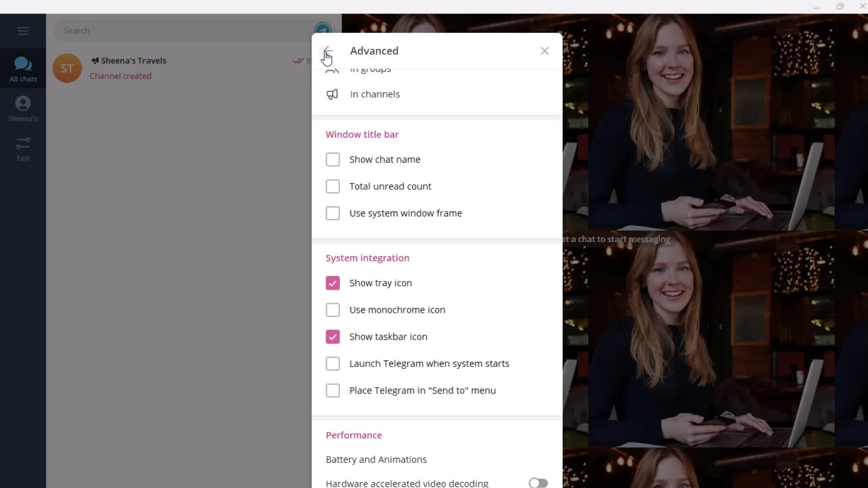This screenshot has width=868, height=488.
Task: Disable Show taskbar icon toggle
Action: pyautogui.click(x=333, y=337)
